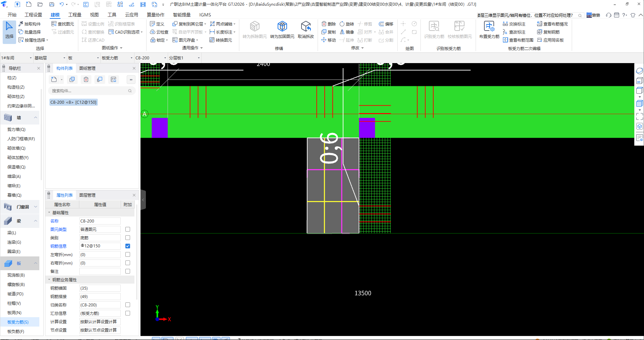644x340 pixels.
Task: Click the 3D view icon on right toolbar
Action: [639, 81]
